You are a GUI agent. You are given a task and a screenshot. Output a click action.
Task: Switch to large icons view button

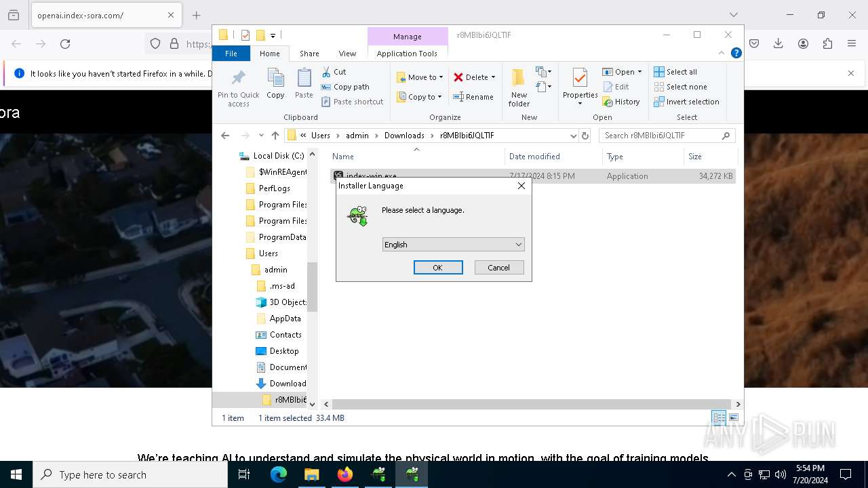[733, 418]
